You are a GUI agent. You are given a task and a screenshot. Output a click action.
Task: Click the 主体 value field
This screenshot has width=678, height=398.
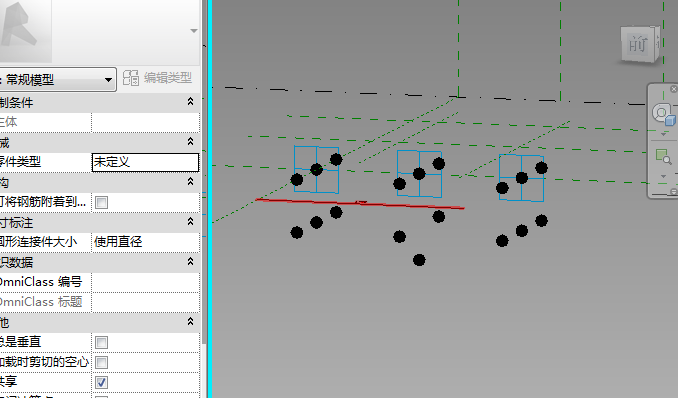(x=145, y=122)
